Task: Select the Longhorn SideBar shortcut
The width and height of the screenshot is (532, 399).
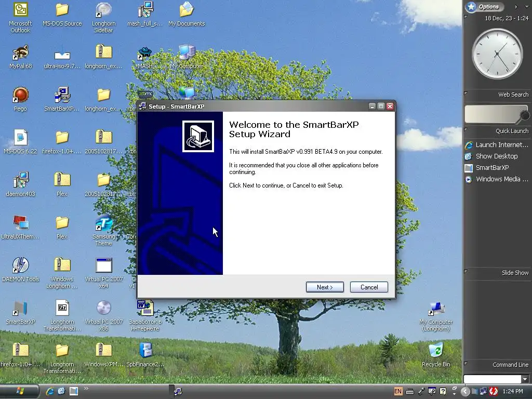Action: coord(103,18)
